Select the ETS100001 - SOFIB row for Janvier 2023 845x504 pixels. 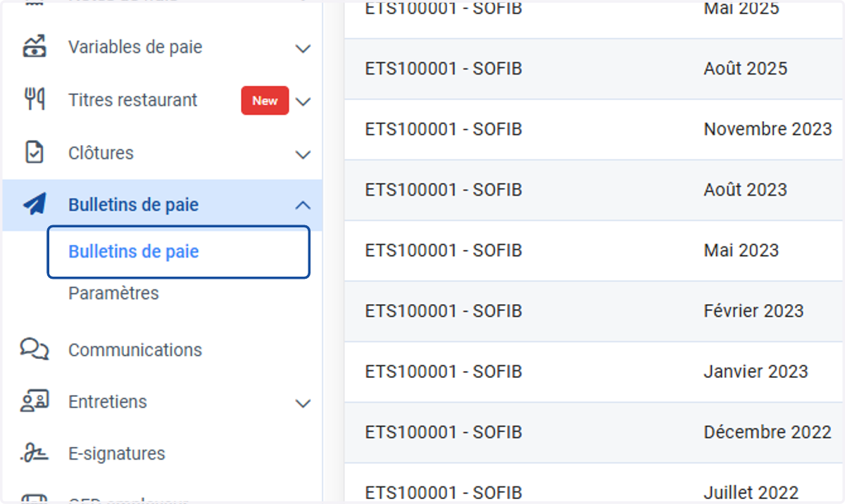[594, 372]
